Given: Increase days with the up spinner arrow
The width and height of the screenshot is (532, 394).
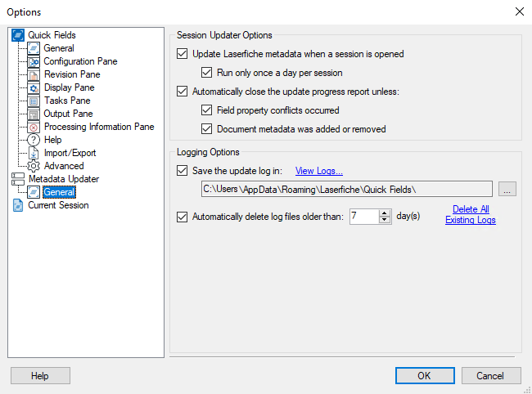Looking at the screenshot, I should (x=385, y=213).
